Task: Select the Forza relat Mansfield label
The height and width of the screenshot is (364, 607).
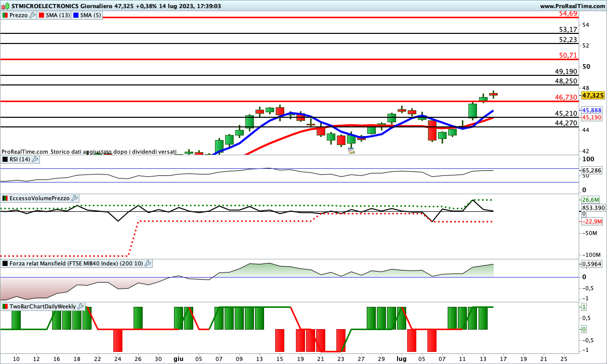Action: point(76,263)
